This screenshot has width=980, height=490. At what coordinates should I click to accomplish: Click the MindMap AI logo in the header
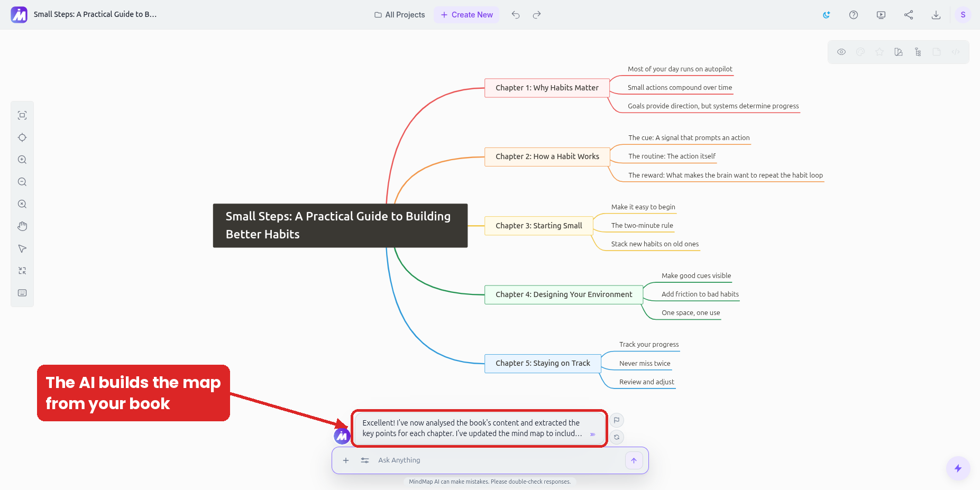click(19, 15)
